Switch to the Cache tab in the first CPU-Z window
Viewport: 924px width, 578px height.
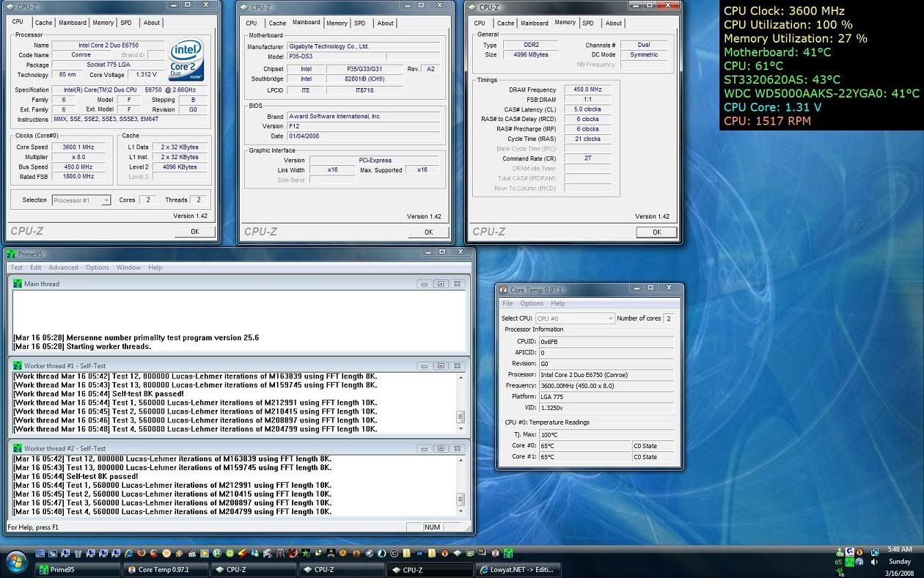pyautogui.click(x=44, y=23)
